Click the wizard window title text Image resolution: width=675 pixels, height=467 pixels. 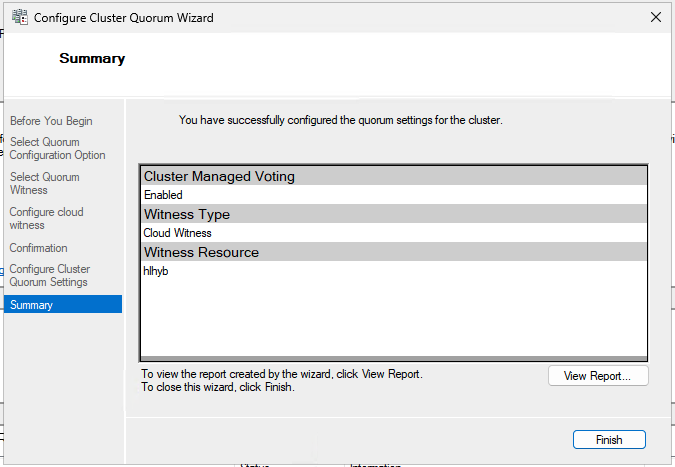tap(124, 18)
